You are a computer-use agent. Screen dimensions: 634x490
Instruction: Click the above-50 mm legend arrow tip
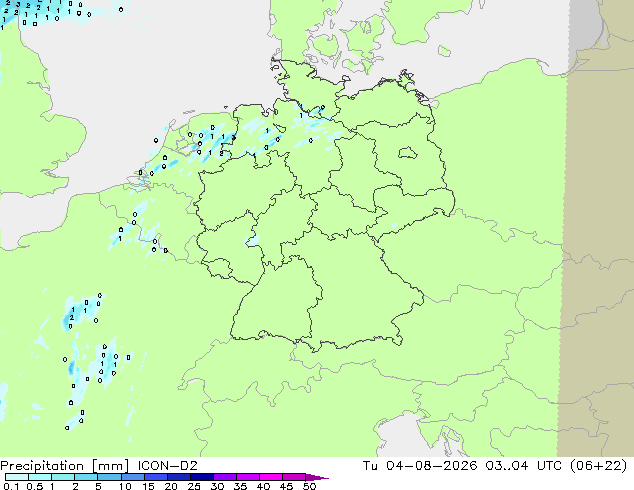[x=317, y=477]
